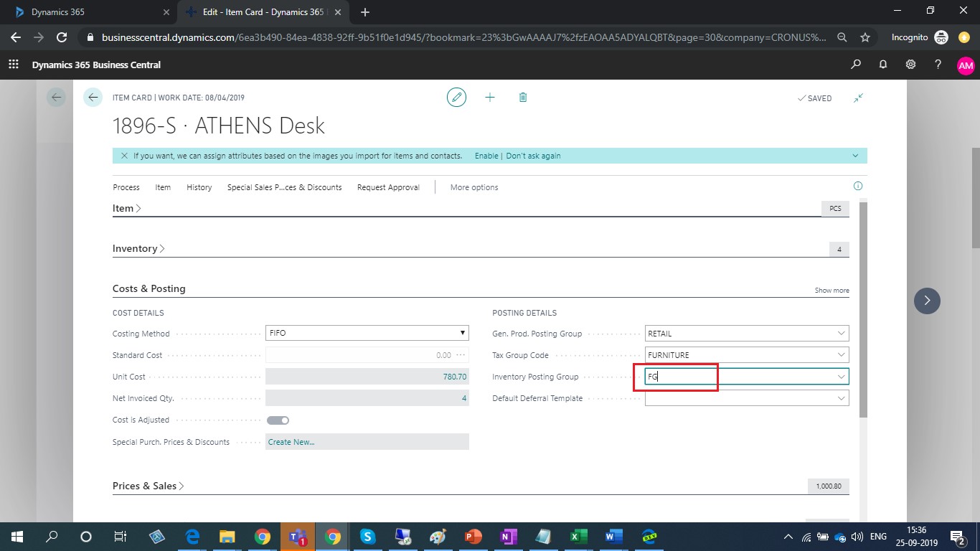Click Create New for Special Purch. Prices

point(291,442)
